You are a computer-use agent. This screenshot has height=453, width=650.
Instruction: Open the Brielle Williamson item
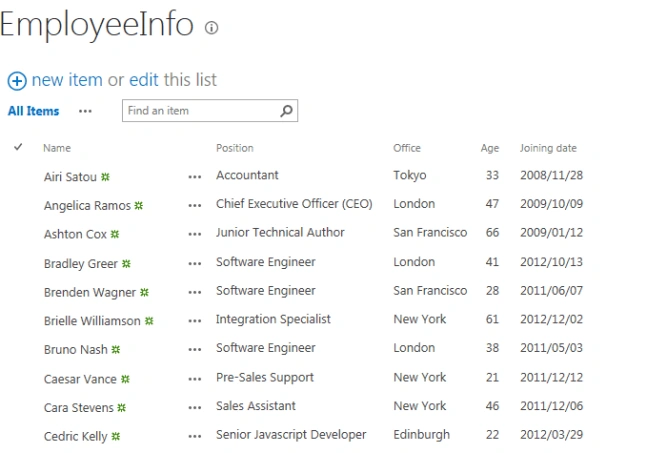92,321
